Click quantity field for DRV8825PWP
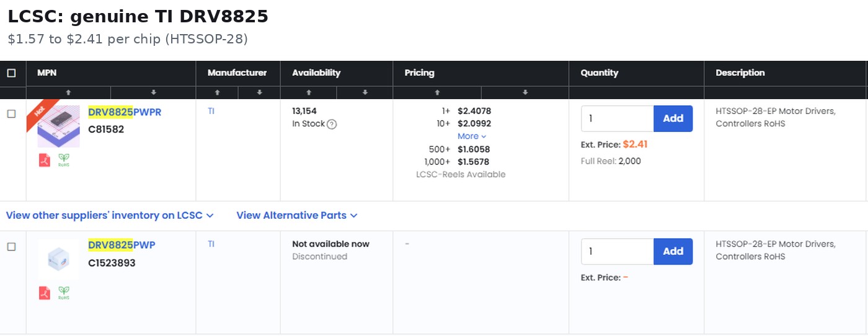The width and height of the screenshot is (868, 336). (618, 251)
